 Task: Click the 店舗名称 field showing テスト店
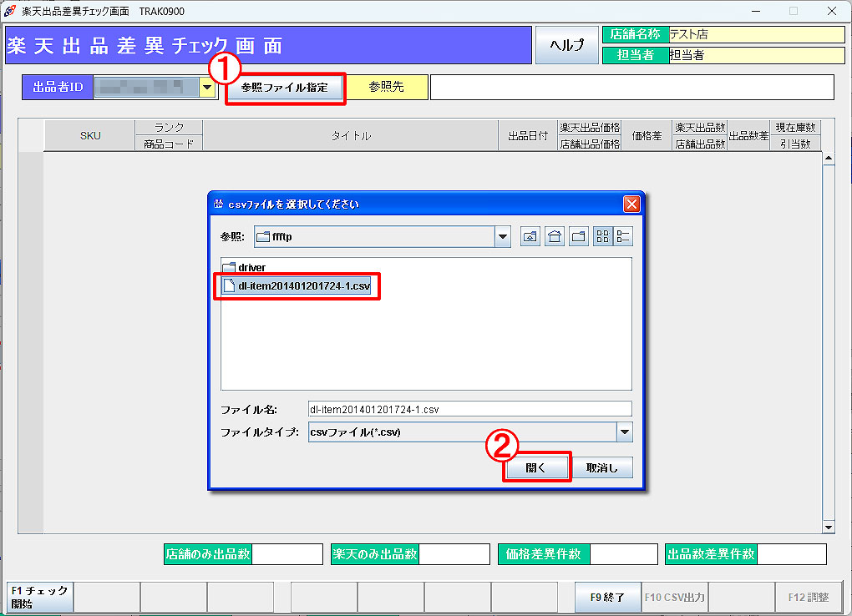757,34
